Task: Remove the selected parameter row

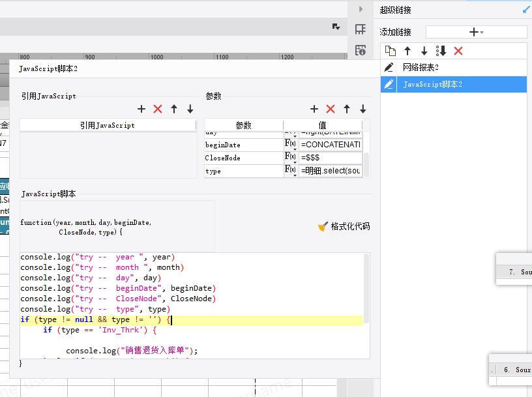Action: pyautogui.click(x=331, y=109)
